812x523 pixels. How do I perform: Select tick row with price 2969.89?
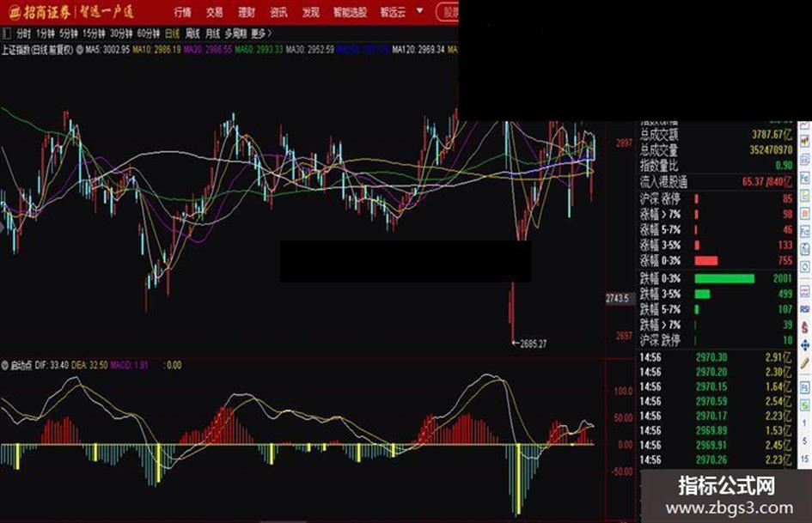coord(717,431)
